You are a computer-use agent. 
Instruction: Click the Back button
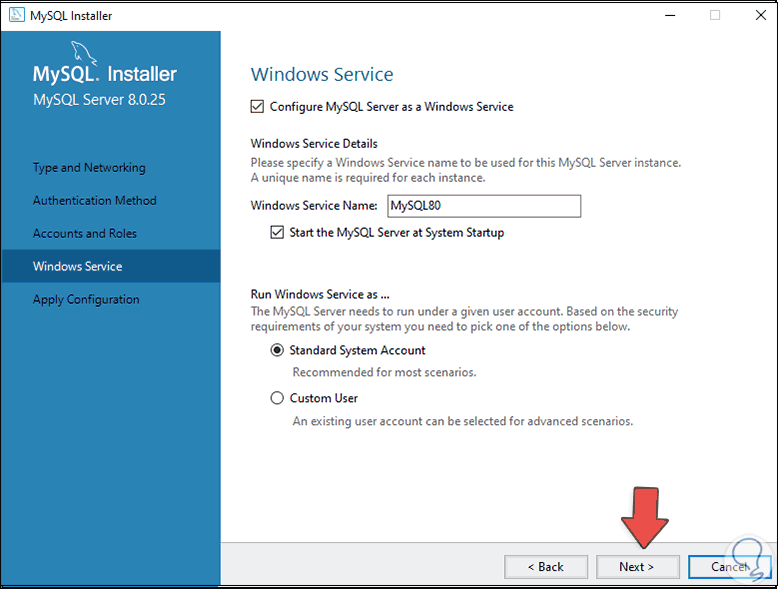(546, 567)
